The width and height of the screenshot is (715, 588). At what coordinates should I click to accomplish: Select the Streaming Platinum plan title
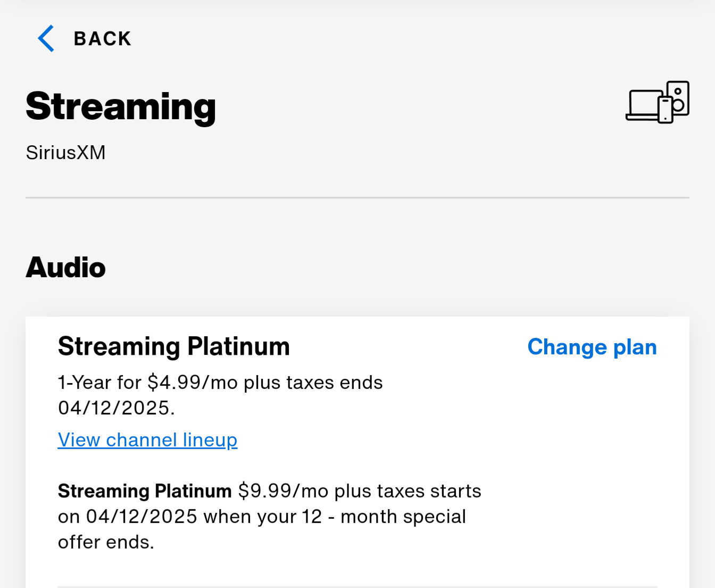[x=174, y=346]
